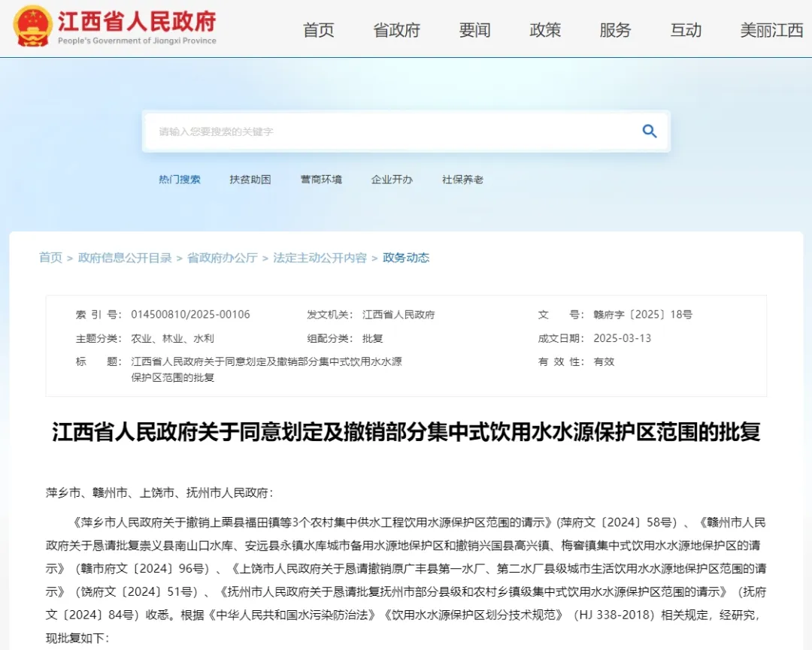The image size is (812, 650).
Task: Click the national emblem logo
Action: pyautogui.click(x=32, y=26)
